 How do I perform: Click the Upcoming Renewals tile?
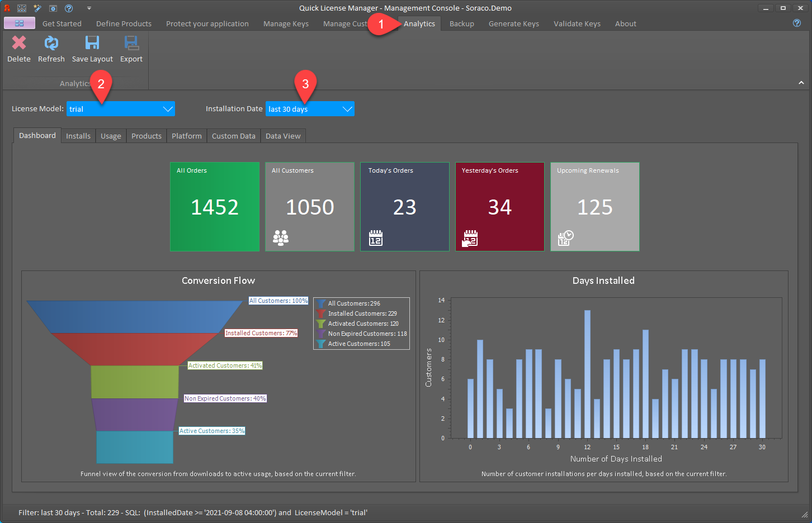point(595,207)
